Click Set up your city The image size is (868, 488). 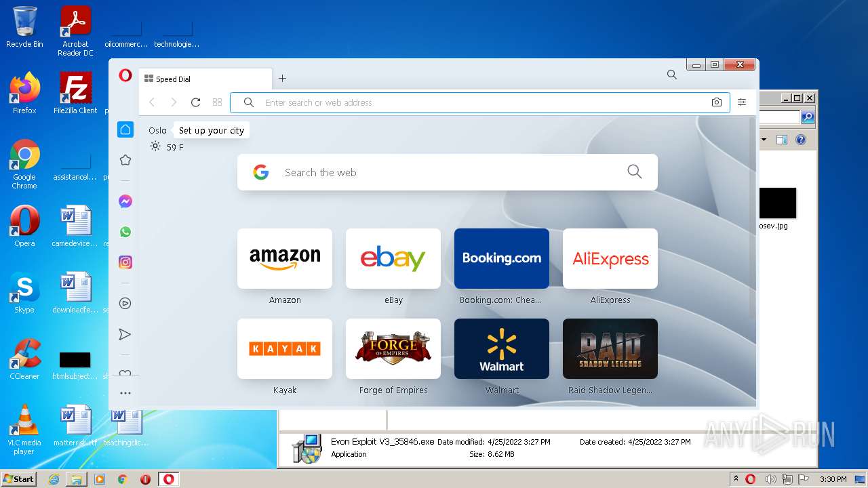pos(212,130)
